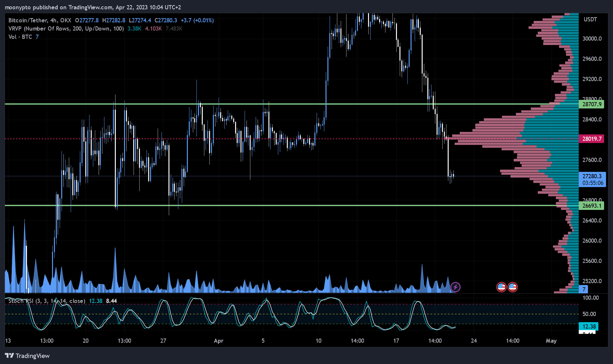The image size is (613, 364).
Task: Click the current price 27280.3 countdown label
Action: [x=592, y=179]
